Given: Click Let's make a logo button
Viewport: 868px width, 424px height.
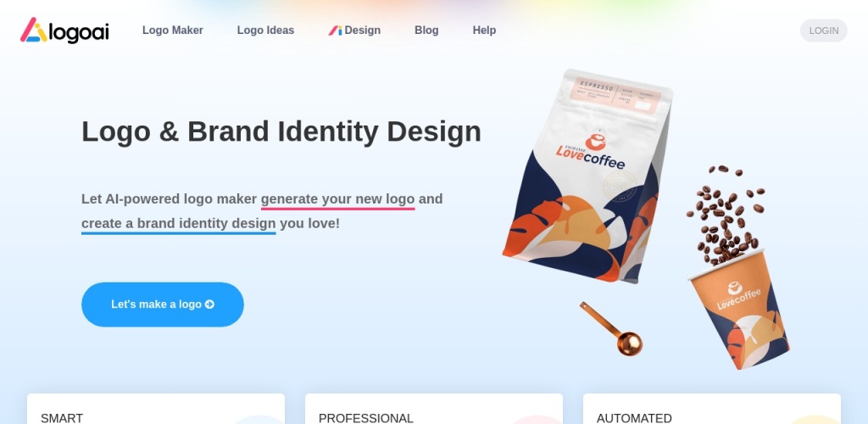Looking at the screenshot, I should (163, 304).
